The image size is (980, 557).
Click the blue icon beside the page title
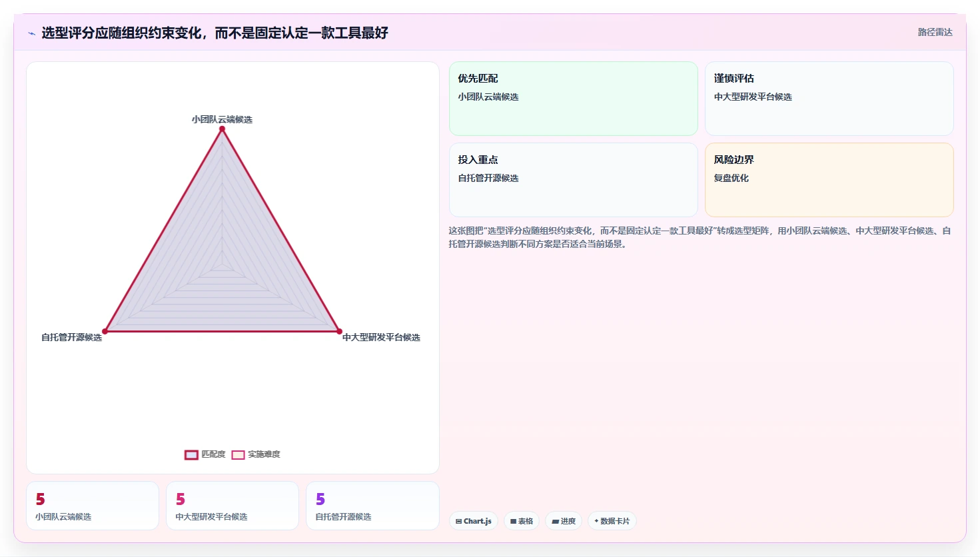[x=31, y=33]
